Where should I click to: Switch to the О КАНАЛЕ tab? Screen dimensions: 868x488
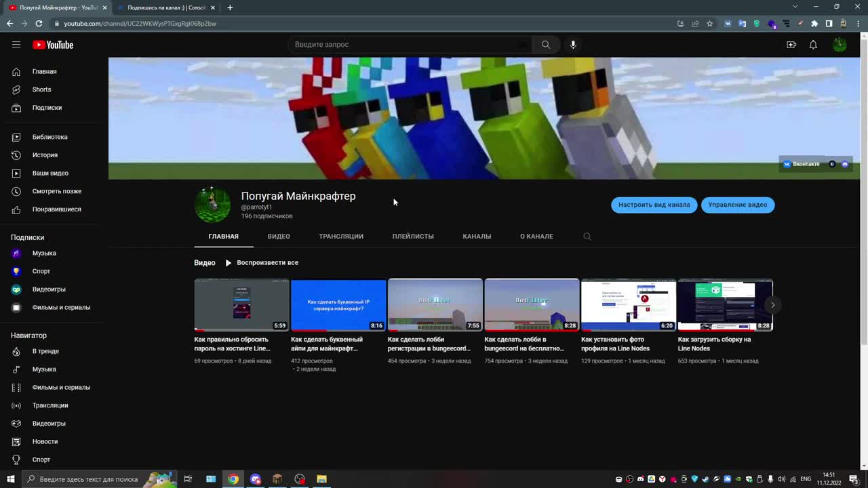coord(536,237)
